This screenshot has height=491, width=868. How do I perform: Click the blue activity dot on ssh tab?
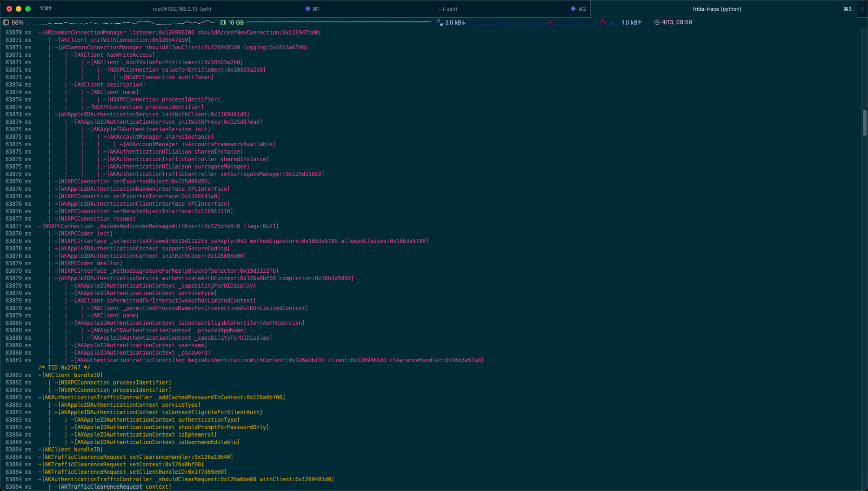point(307,9)
